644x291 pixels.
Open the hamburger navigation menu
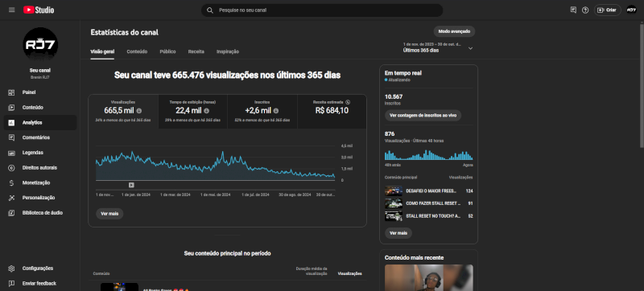[11, 10]
